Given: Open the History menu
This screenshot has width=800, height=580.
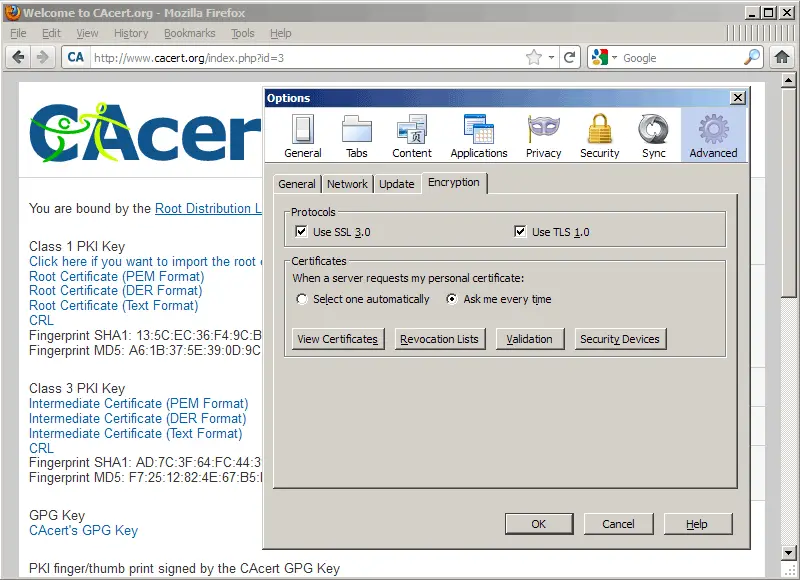Looking at the screenshot, I should (x=131, y=33).
